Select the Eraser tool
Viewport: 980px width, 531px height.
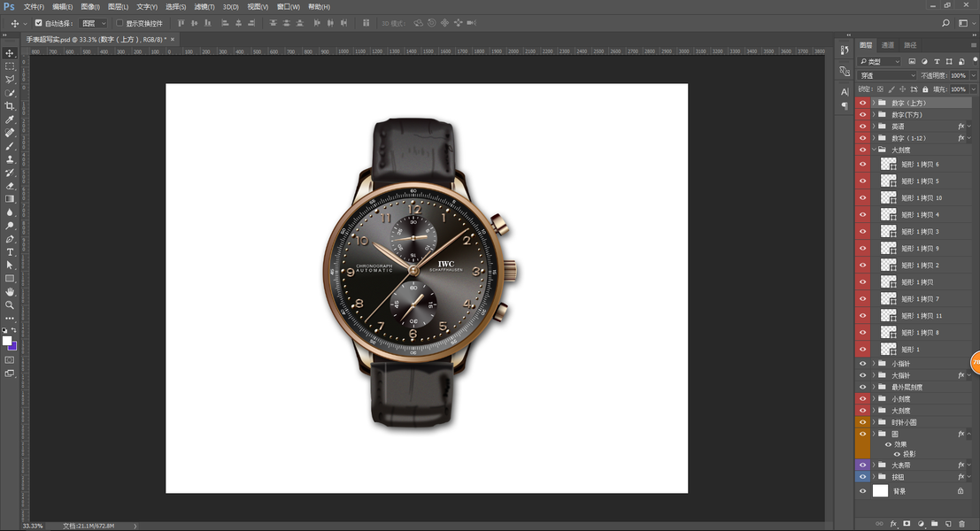tap(10, 186)
